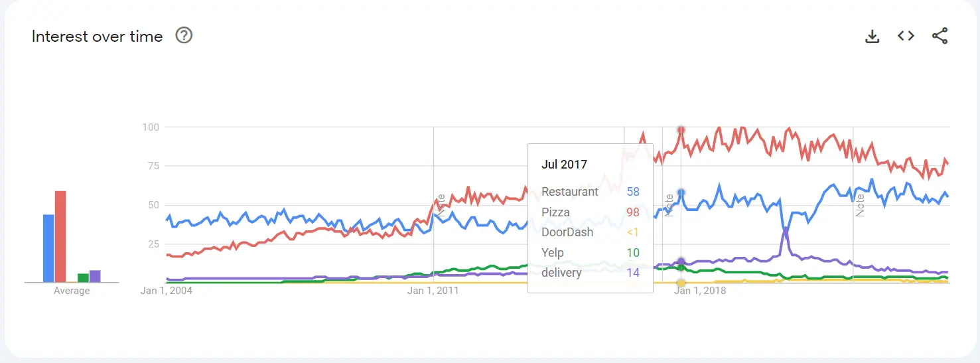
Task: Click the purple delivery average bar
Action: click(x=95, y=276)
